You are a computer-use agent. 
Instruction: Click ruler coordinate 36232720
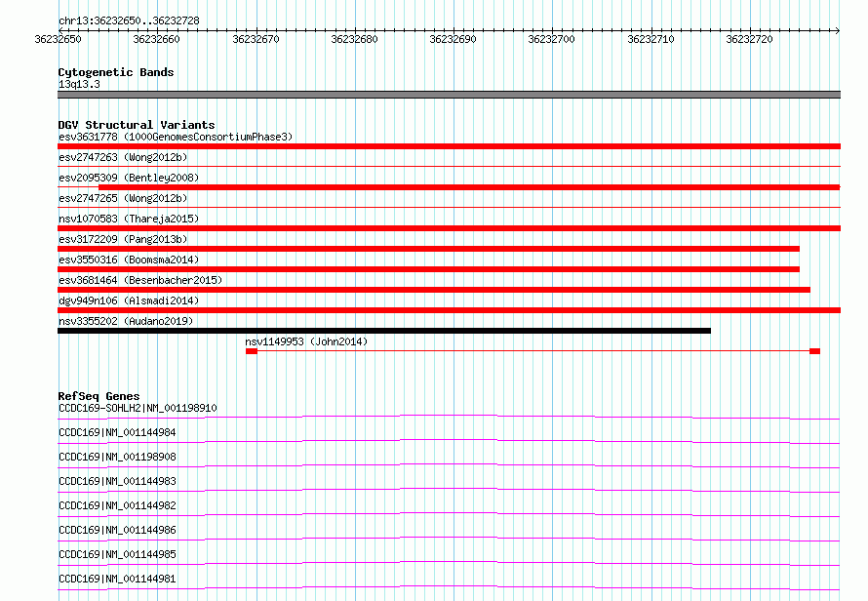[750, 39]
